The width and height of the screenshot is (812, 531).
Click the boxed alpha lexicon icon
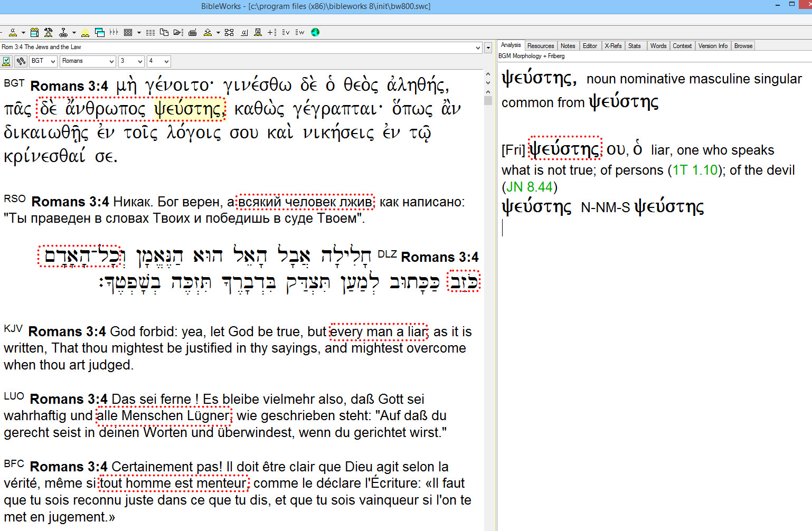coord(244,32)
